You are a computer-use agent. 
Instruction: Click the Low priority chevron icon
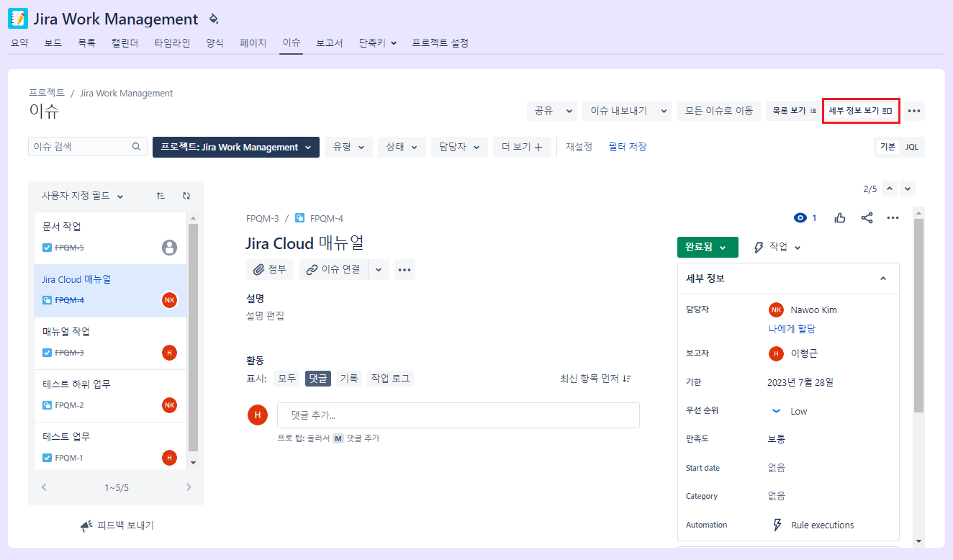point(776,411)
